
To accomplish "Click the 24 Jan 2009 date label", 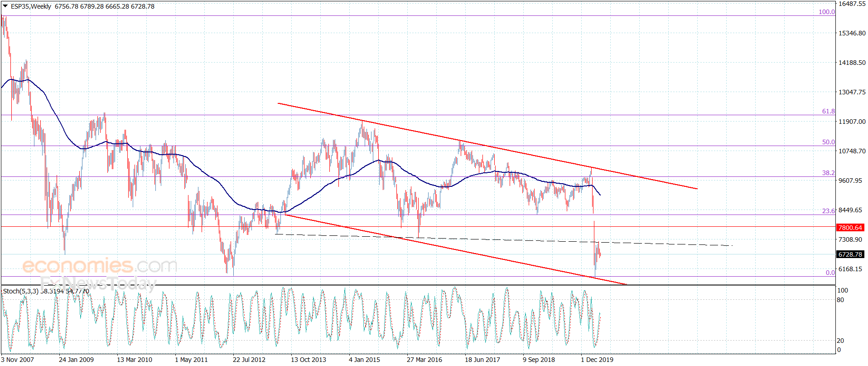I will point(76,360).
